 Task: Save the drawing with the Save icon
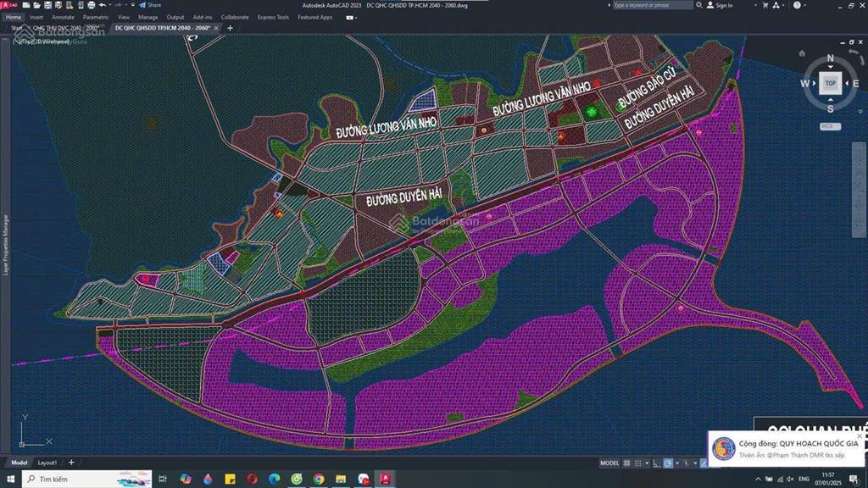click(47, 5)
